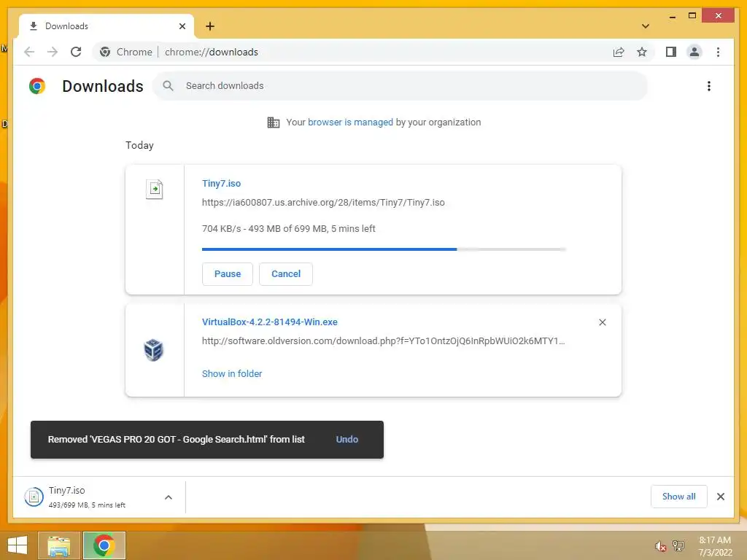Click Show in folder for VirtualBox
This screenshot has width=747, height=560.
point(232,374)
